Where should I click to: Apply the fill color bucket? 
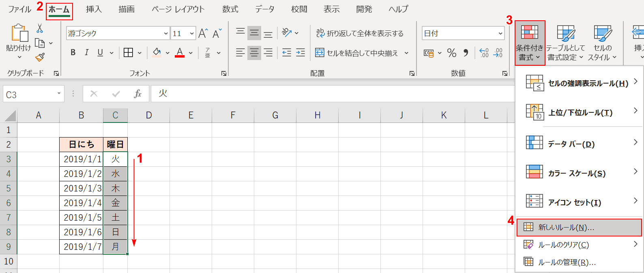(x=157, y=52)
